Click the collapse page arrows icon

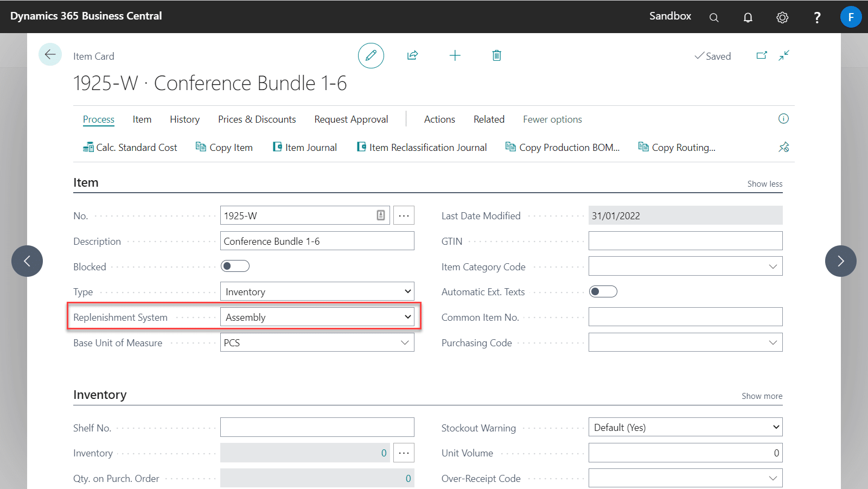coord(784,55)
